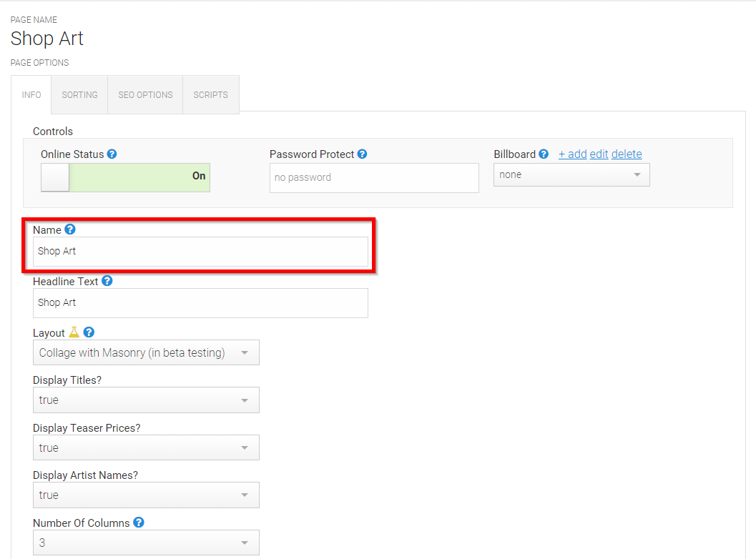
Task: Open help for Number Of Columns
Action: tap(138, 523)
